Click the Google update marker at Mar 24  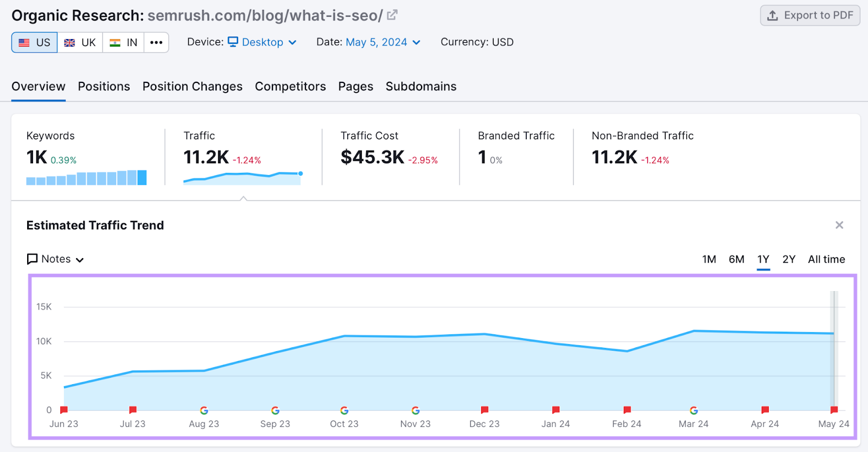[693, 410]
